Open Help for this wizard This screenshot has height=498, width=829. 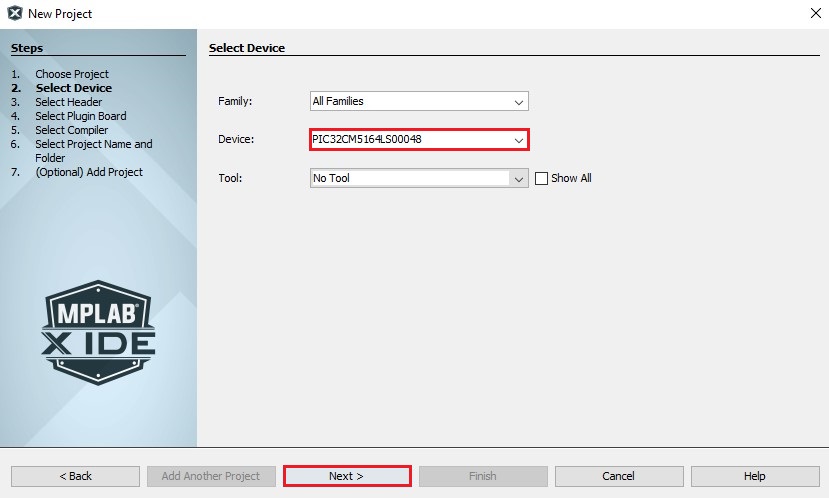(754, 476)
